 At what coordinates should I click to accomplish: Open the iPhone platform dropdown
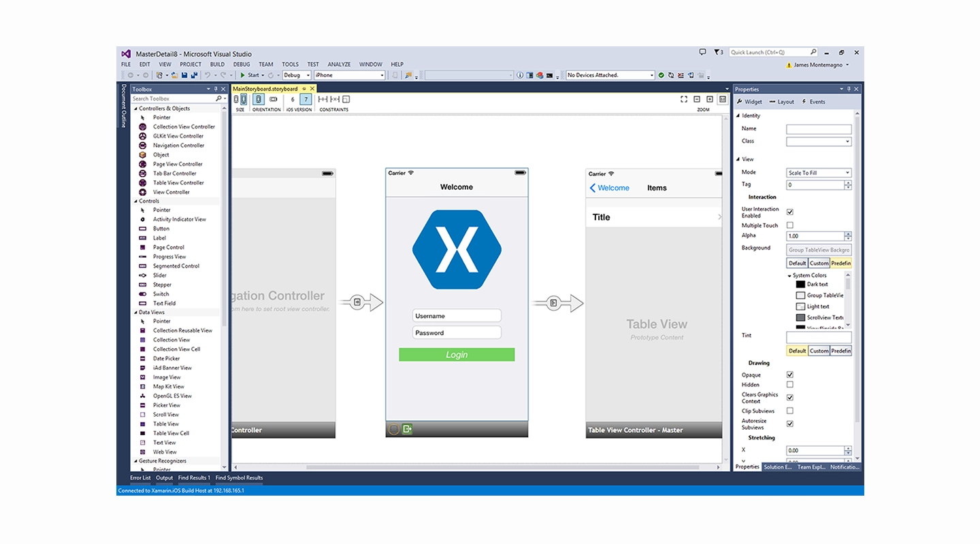point(350,75)
